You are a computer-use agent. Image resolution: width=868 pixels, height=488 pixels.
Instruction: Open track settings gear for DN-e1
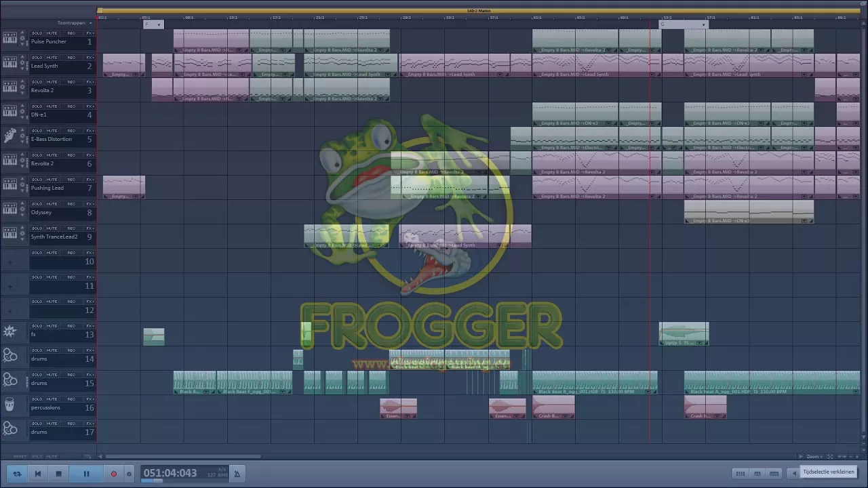(22, 113)
